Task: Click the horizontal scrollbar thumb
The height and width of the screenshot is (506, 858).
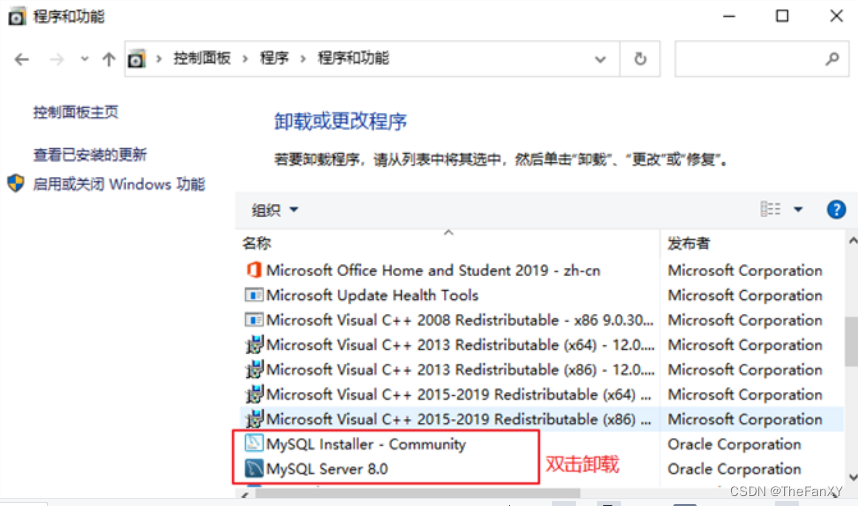Action: [418, 493]
